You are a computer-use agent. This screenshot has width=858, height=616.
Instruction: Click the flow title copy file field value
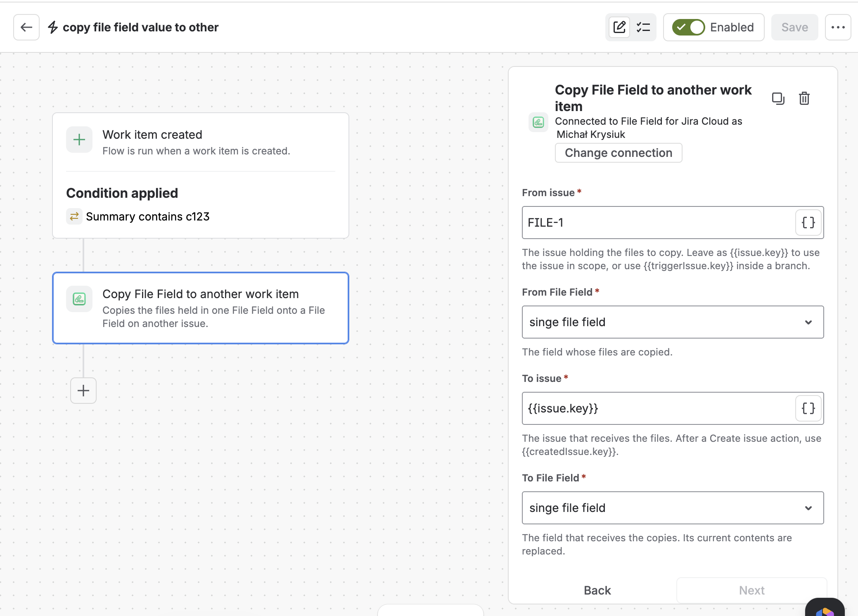(x=140, y=27)
